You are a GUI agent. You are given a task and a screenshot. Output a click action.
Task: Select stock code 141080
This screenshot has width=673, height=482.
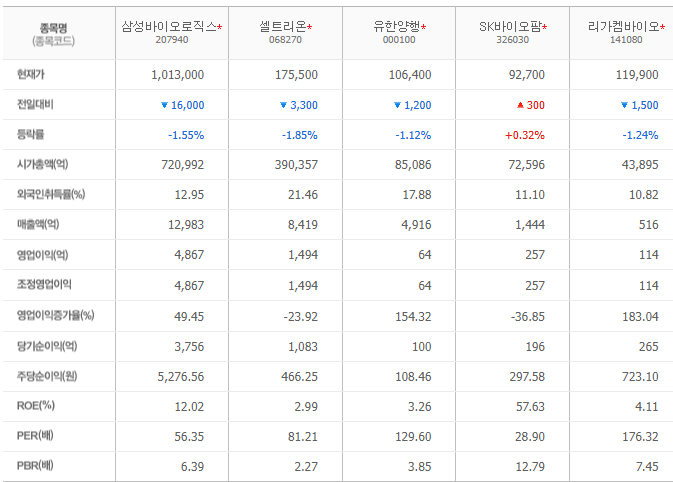pos(626,40)
